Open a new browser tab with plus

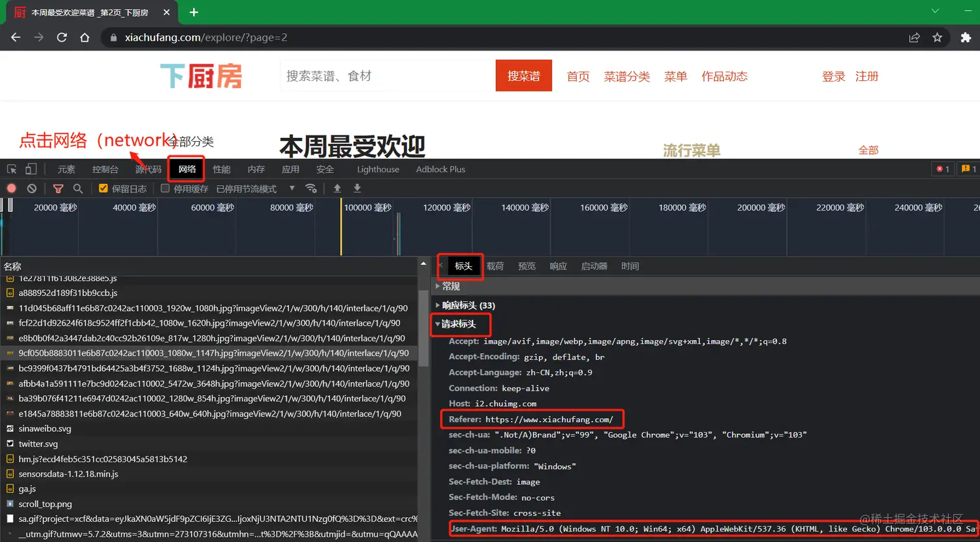pyautogui.click(x=194, y=12)
